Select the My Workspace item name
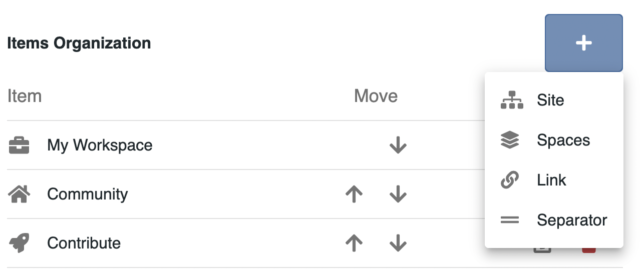The height and width of the screenshot is (269, 644). click(100, 145)
